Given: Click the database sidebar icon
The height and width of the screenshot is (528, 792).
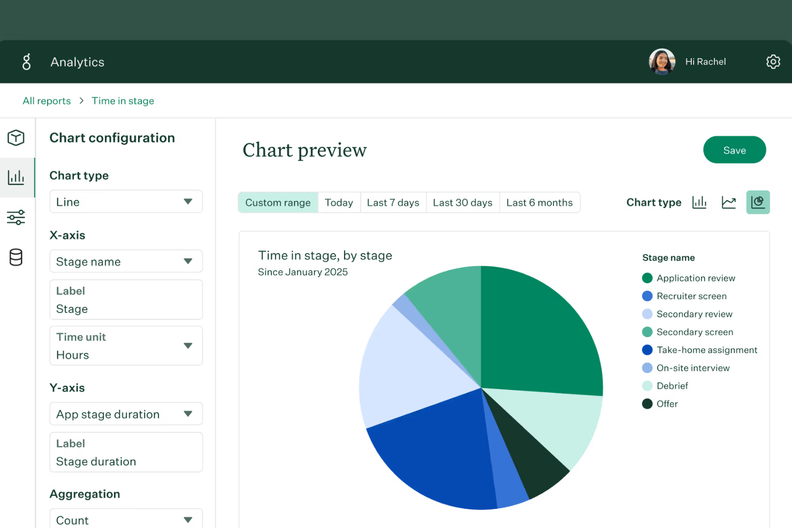Looking at the screenshot, I should click(x=16, y=258).
